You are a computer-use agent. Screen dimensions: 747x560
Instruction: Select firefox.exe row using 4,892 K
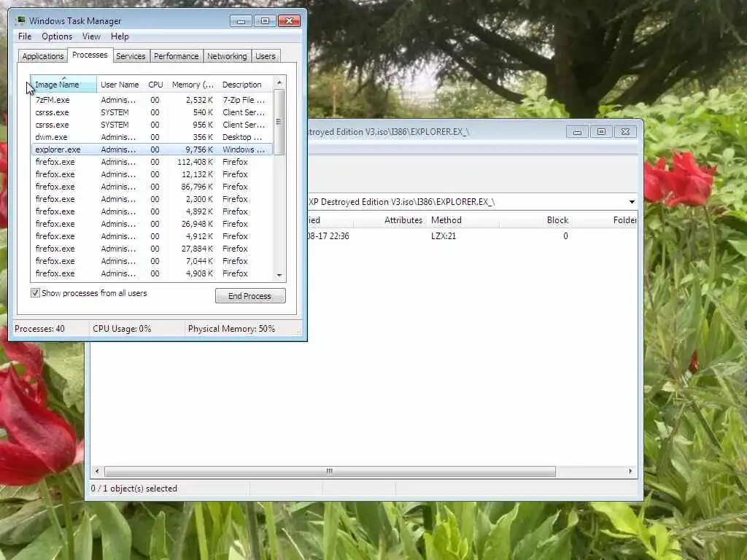[152, 211]
